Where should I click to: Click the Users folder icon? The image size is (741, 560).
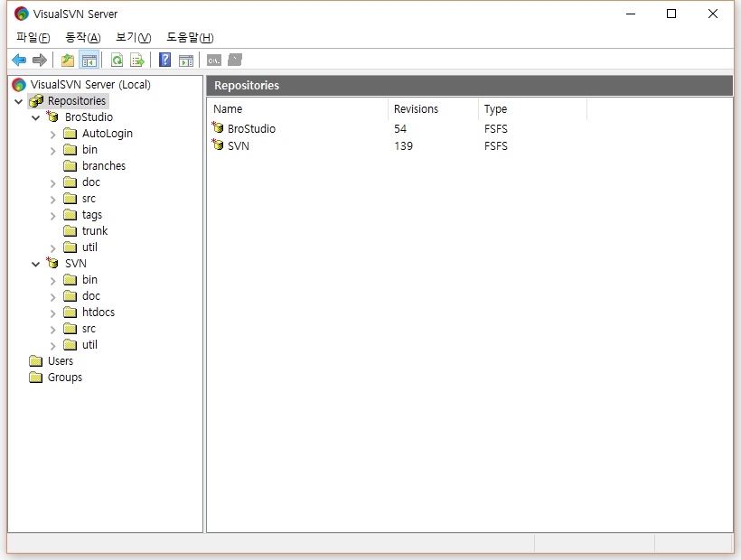click(x=35, y=361)
